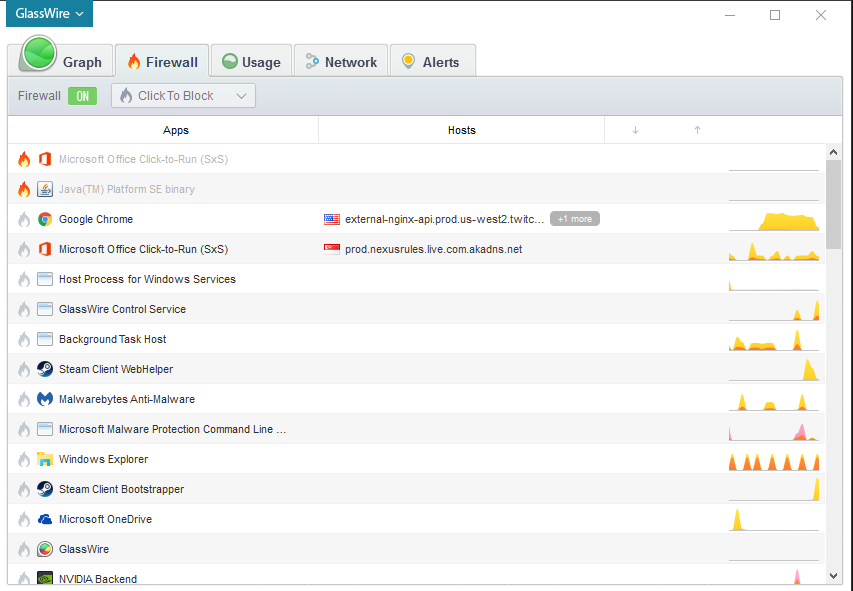This screenshot has width=853, height=591.
Task: Click the Steam Client Bootstrapper icon
Action: [x=45, y=489]
